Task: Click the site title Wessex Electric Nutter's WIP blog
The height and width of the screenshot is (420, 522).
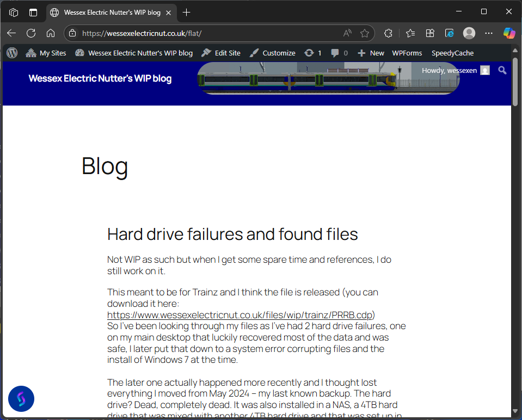Action: pos(100,78)
